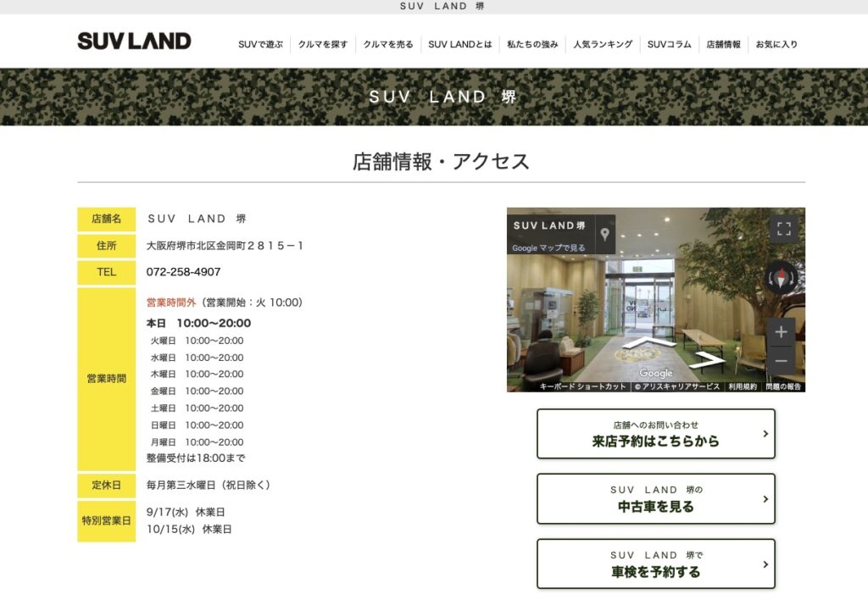Click the 水曜日 hours row

(197, 358)
